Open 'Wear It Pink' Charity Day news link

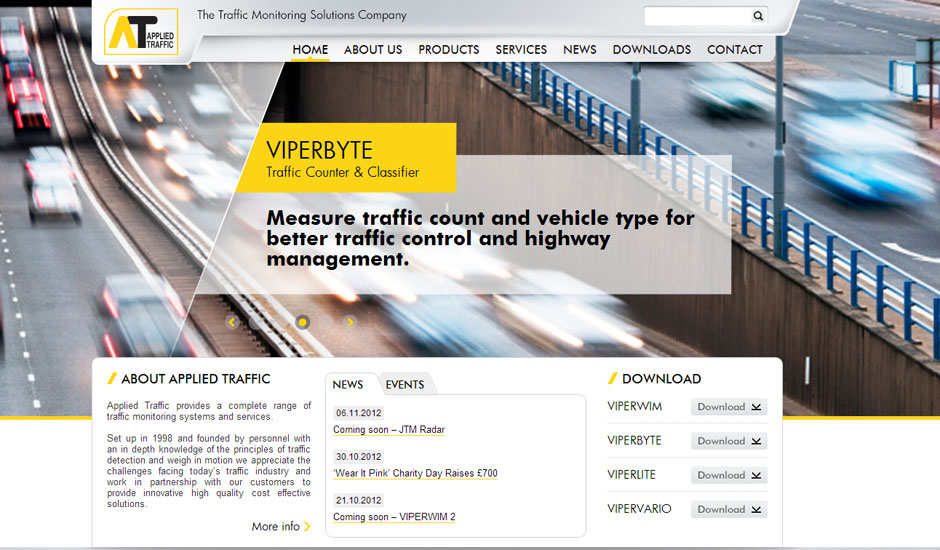pos(415,473)
